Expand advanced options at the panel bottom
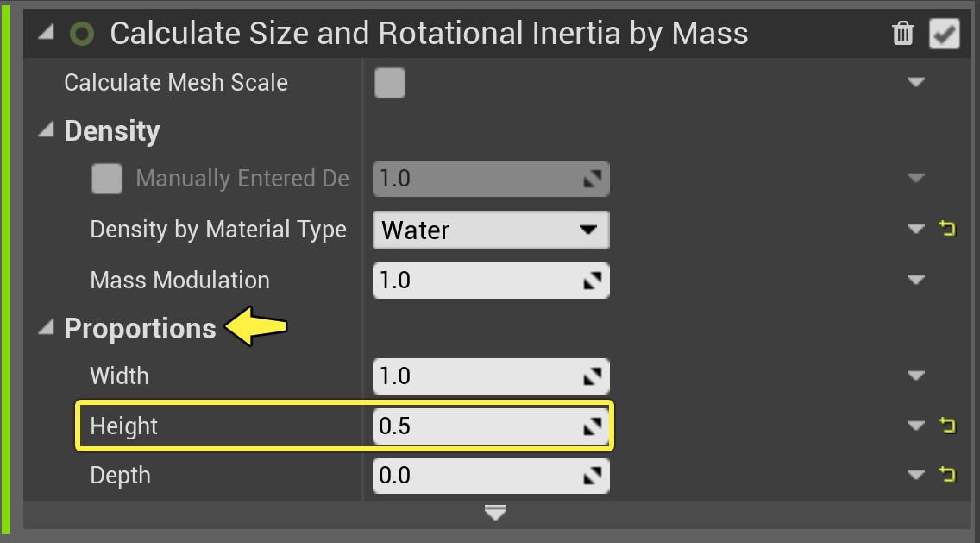The height and width of the screenshot is (543, 980). [495, 514]
